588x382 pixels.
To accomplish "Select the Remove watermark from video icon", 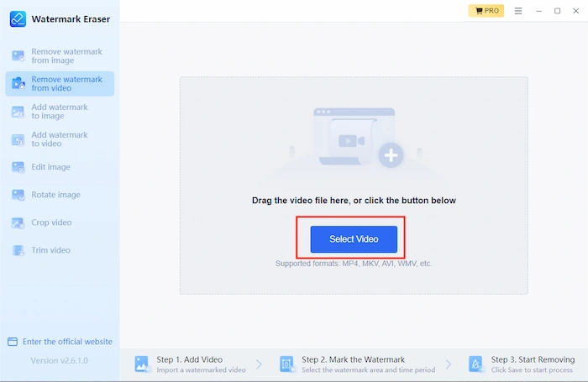I will pos(18,83).
